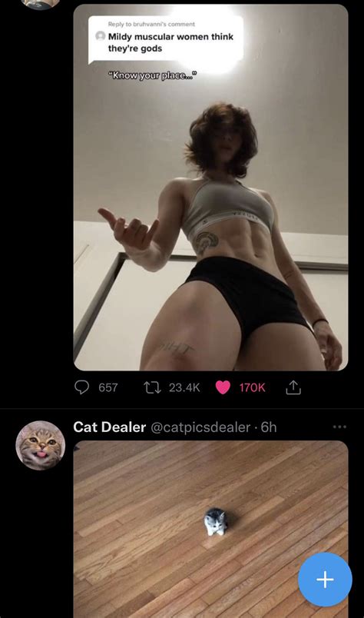This screenshot has height=618, width=364.
Task: Tap the 657 reply count
Action: coord(108,388)
